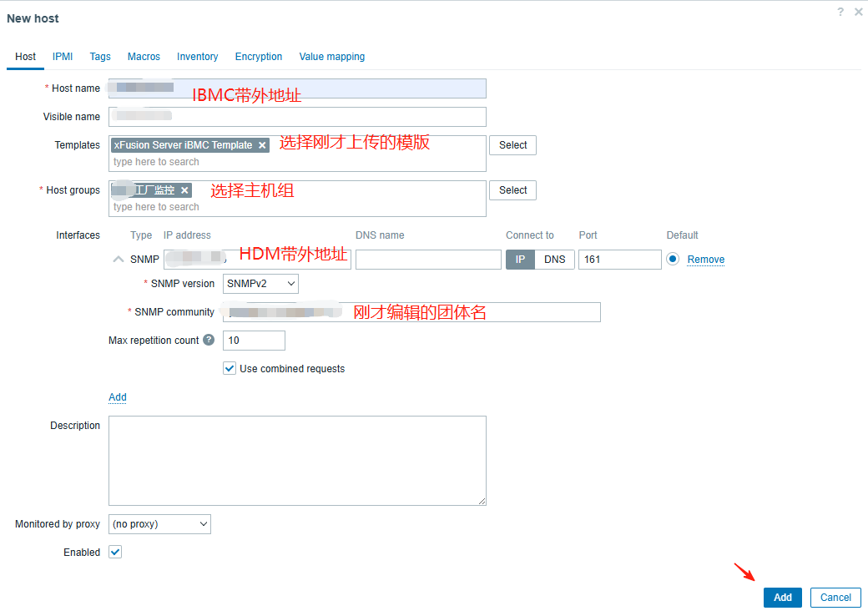868x616 pixels.
Task: Remove xFusion Server iBMC Template tag
Action: [x=262, y=145]
